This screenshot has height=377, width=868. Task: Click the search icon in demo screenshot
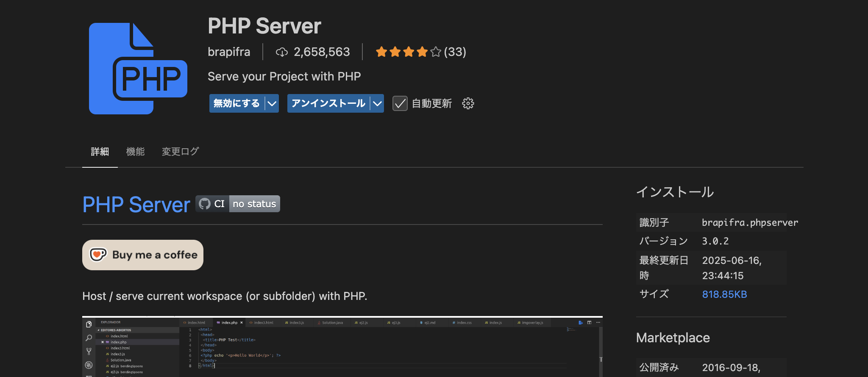(89, 338)
